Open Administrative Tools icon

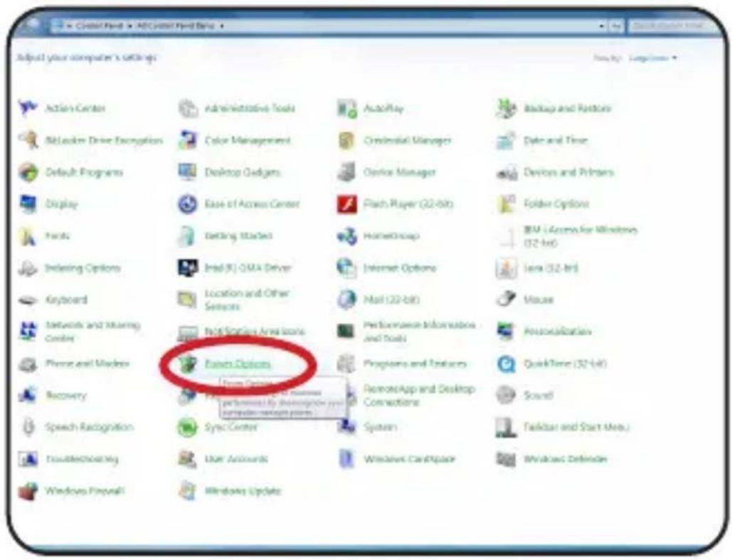tap(188, 108)
